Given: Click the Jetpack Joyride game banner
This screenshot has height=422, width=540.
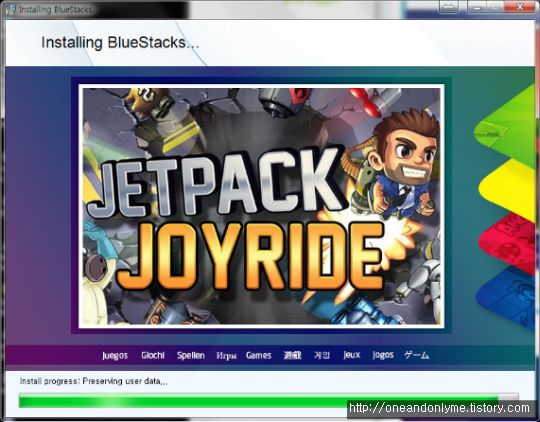Looking at the screenshot, I should click(261, 206).
